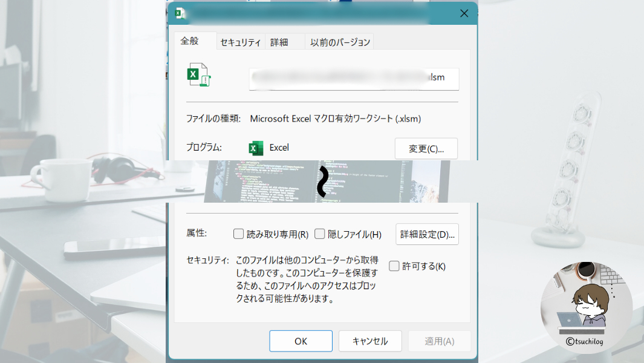
Task: Check the 許可する(K) checkbox
Action: (394, 266)
